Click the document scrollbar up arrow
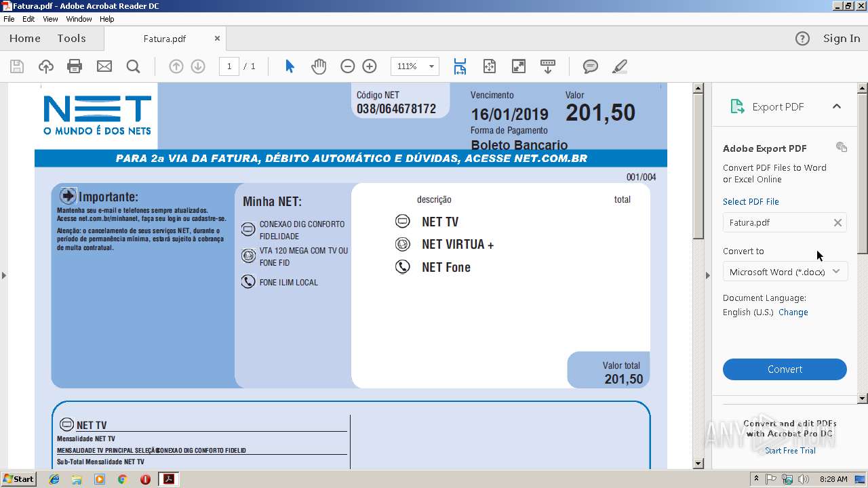The height and width of the screenshot is (488, 868). (698, 88)
